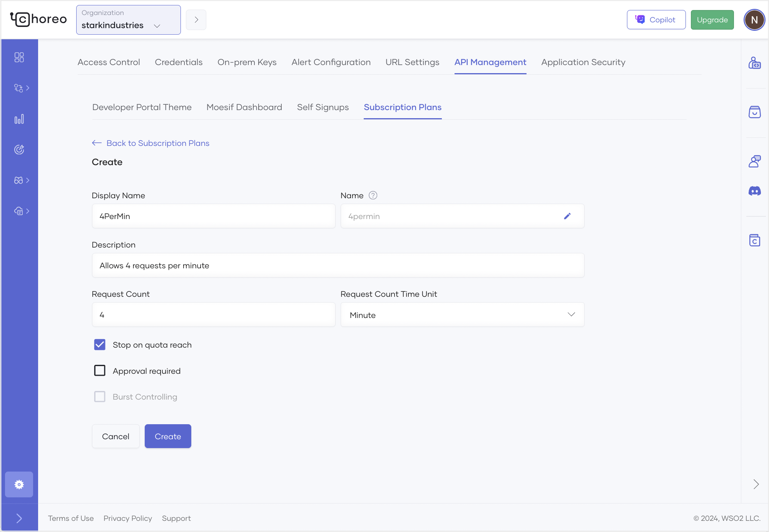Toggle the Burst Controlling checkbox
This screenshot has height=532, width=769.
100,396
